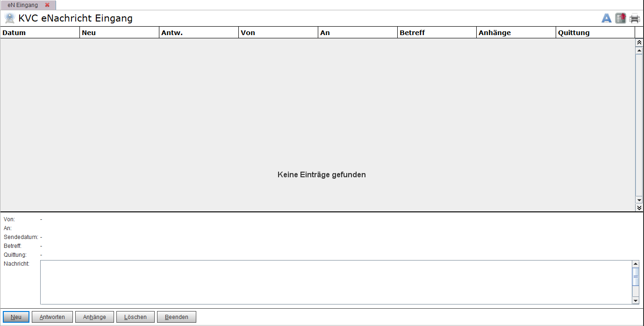644x326 pixels.
Task: Click the Anhänge column header
Action: pyautogui.click(x=516, y=33)
